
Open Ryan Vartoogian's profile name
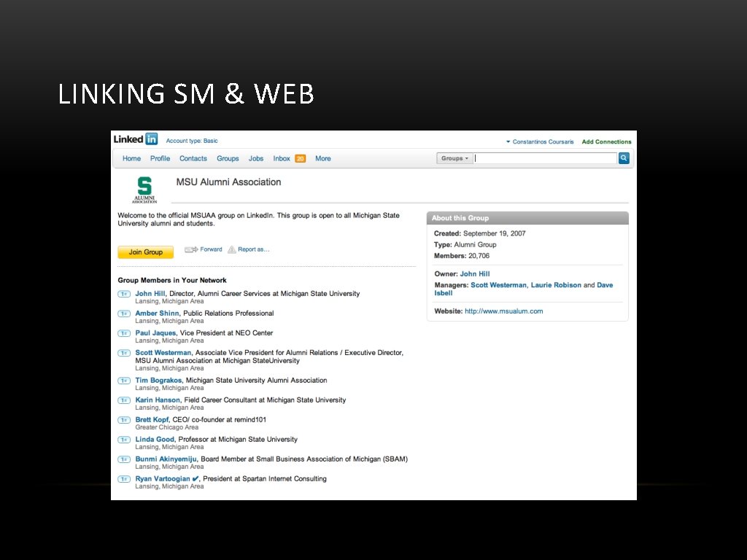click(163, 478)
